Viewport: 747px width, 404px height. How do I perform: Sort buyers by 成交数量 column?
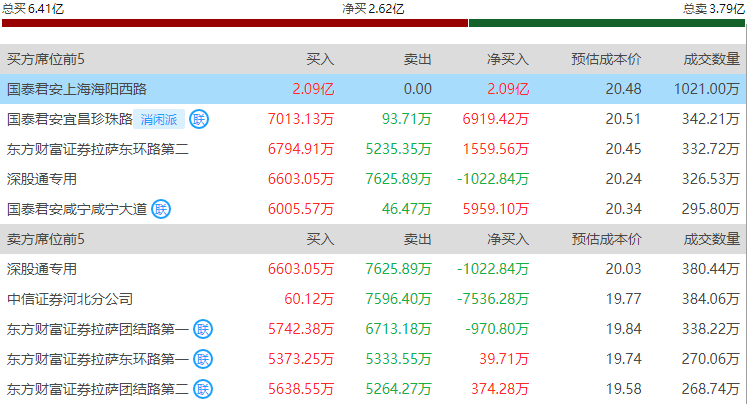coord(712,59)
